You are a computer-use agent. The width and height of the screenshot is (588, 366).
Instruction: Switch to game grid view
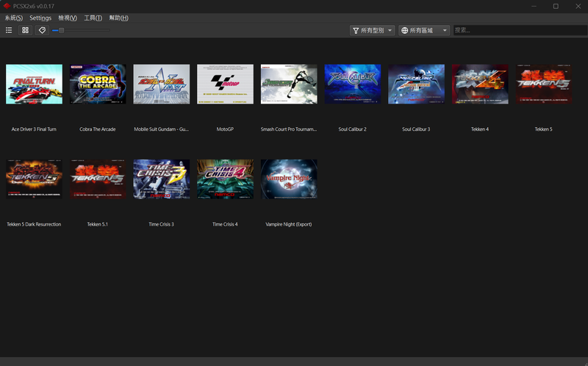tap(25, 30)
